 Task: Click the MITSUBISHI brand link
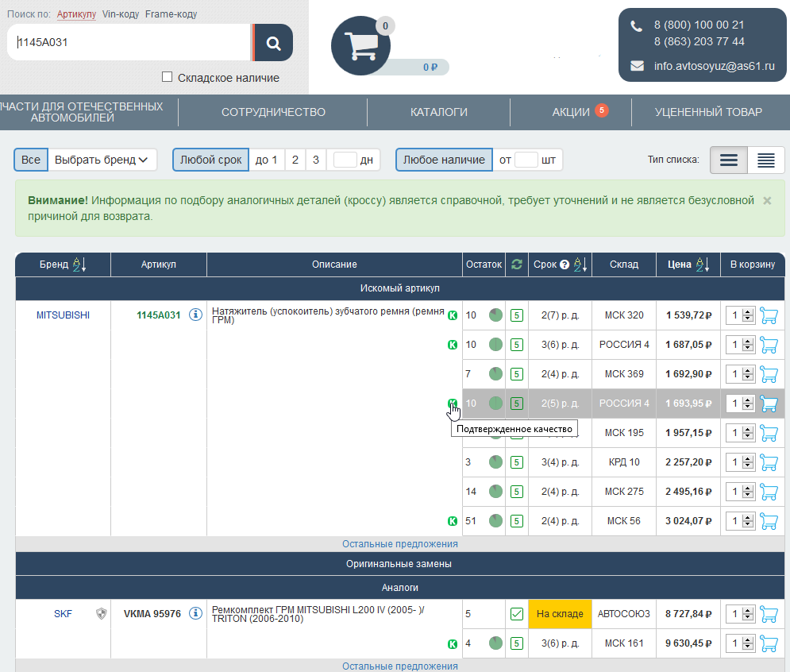pyautogui.click(x=63, y=315)
